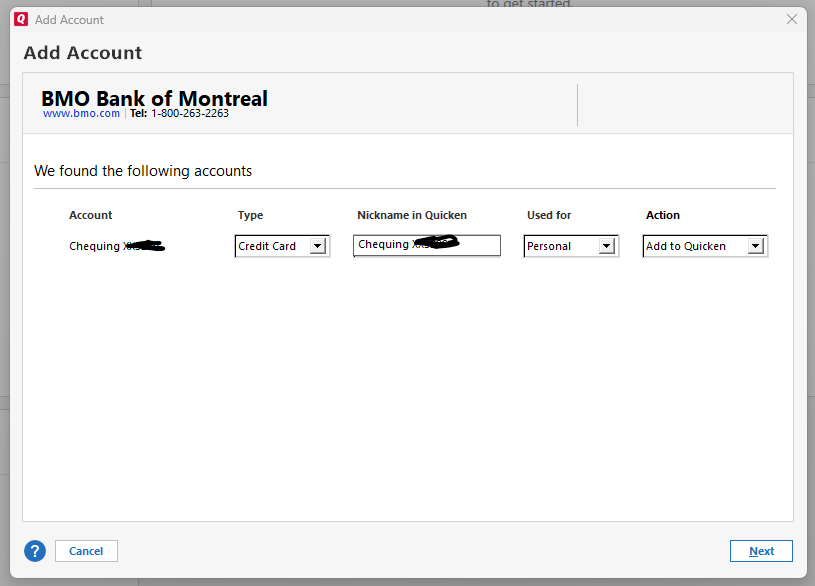
Task: Click the Nickname in Quicken column header
Action: (x=412, y=215)
